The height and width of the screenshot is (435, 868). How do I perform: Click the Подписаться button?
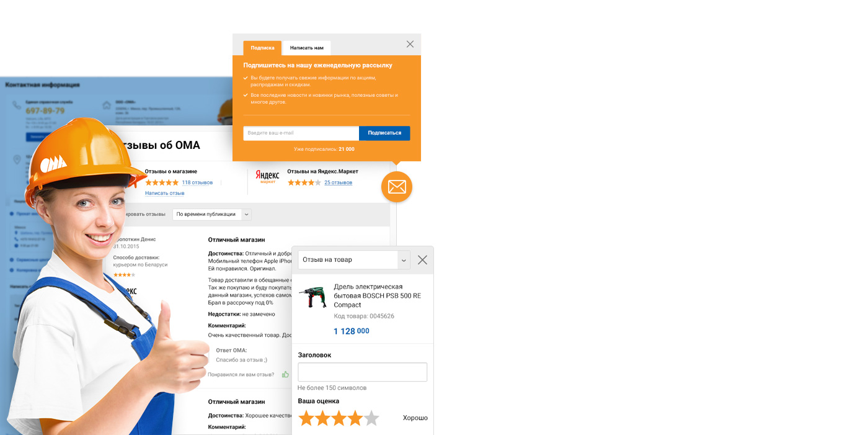click(x=384, y=133)
